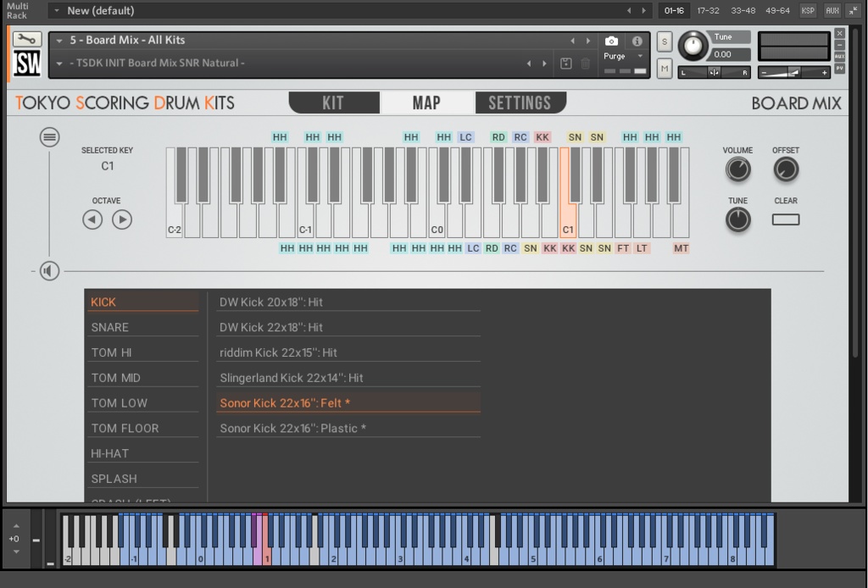Viewport: 868px width, 588px height.
Task: Choose Sonor Kick 22x16": Plastic
Action: (348, 428)
